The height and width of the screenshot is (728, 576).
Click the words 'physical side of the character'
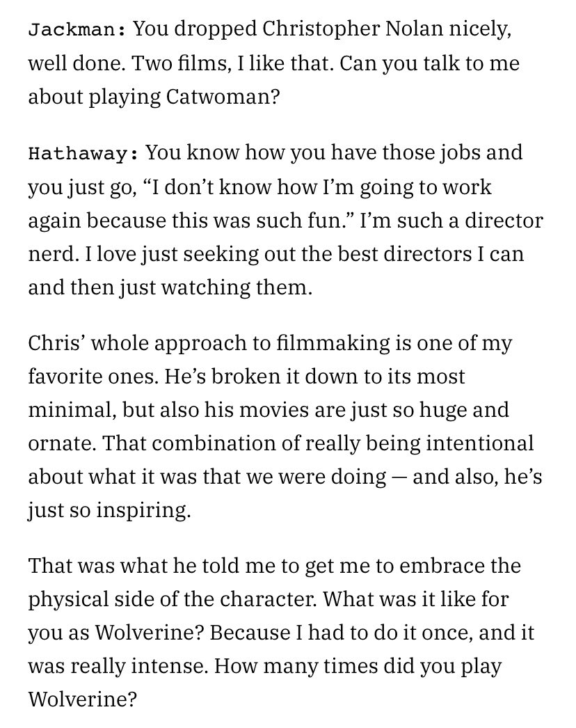tap(173, 600)
